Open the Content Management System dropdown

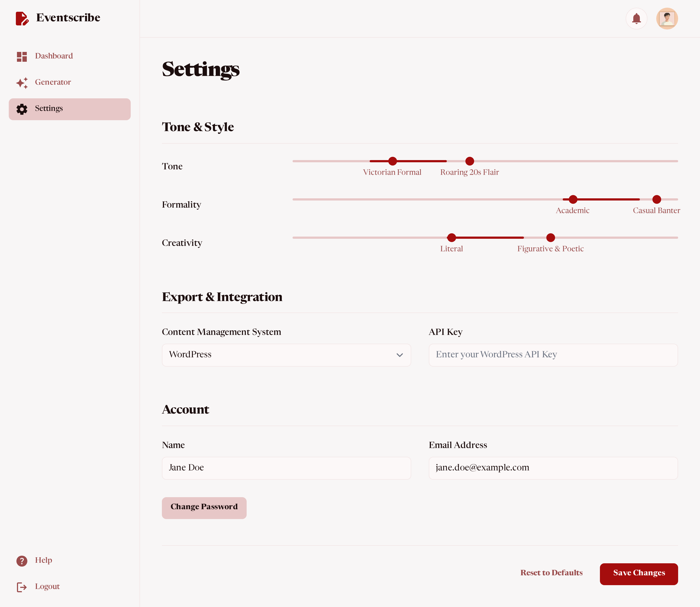(287, 355)
